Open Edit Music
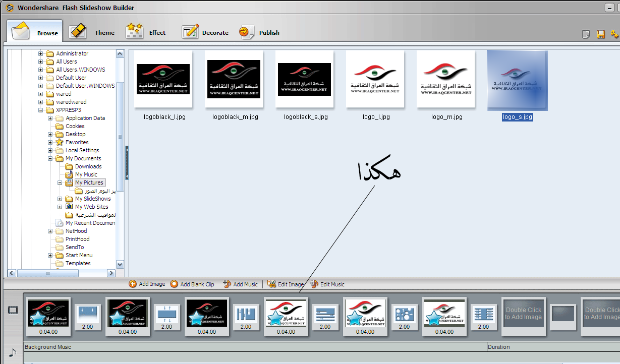Image resolution: width=620 pixels, height=364 pixels. 328,284
